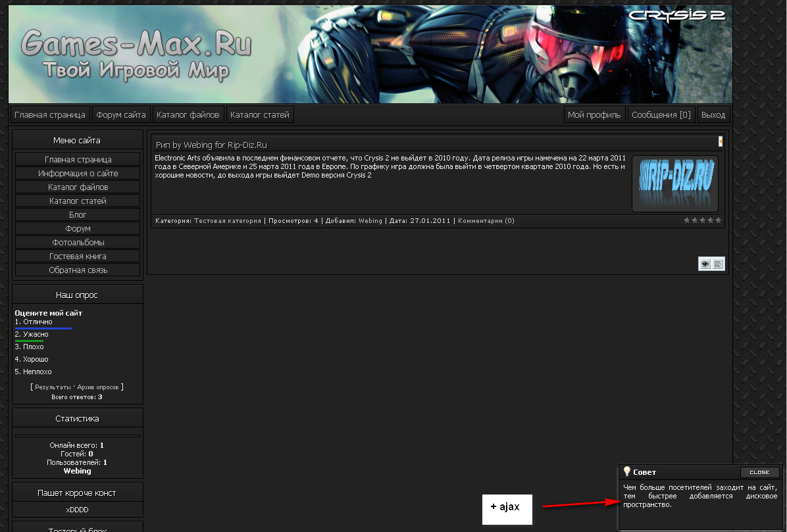Open the Комментарии (0) link
Image resolution: width=787 pixels, height=532 pixels.
pos(486,220)
